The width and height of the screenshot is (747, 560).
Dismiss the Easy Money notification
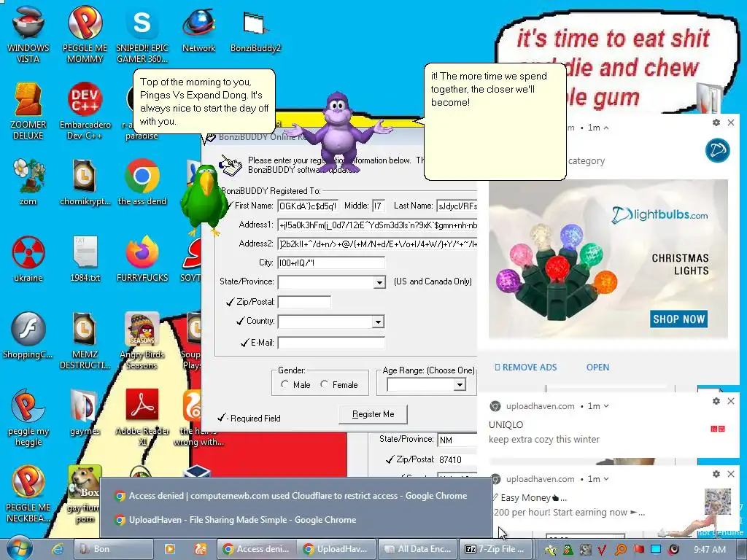click(x=731, y=474)
